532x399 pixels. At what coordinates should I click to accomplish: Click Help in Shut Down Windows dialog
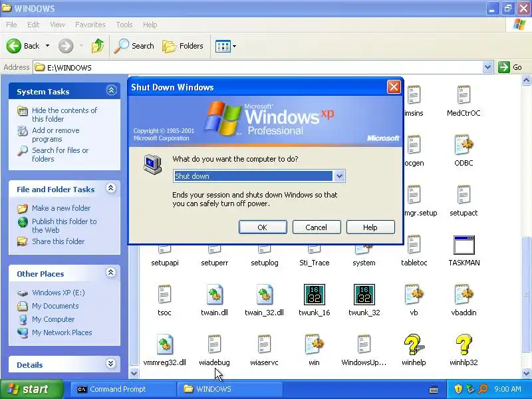(370, 227)
